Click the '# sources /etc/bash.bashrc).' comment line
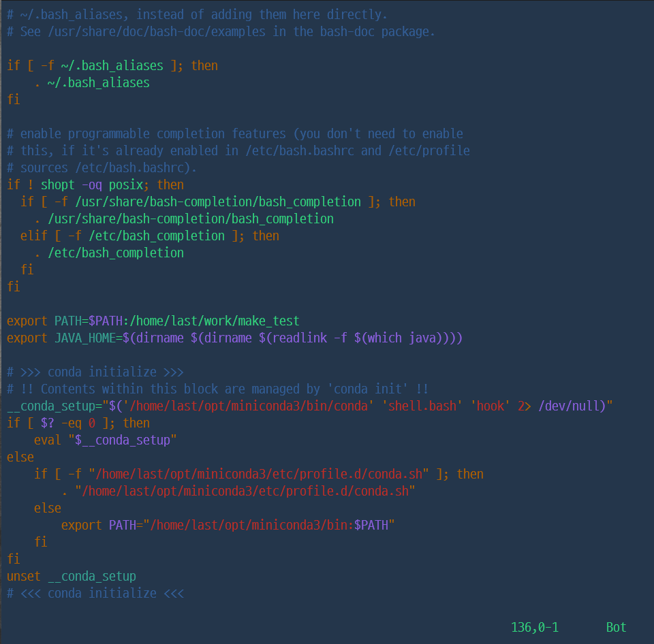 (102, 168)
